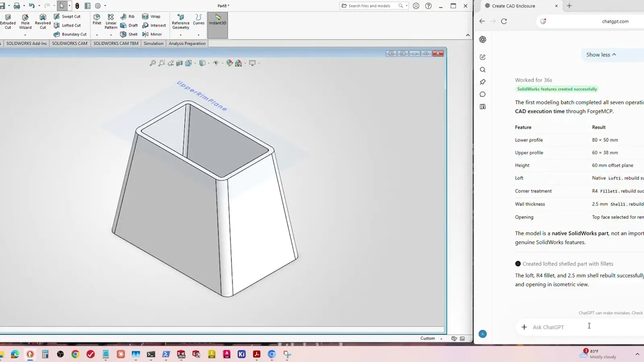Open Fillet dropdown arrow
This screenshot has height=362, width=644.
click(97, 35)
